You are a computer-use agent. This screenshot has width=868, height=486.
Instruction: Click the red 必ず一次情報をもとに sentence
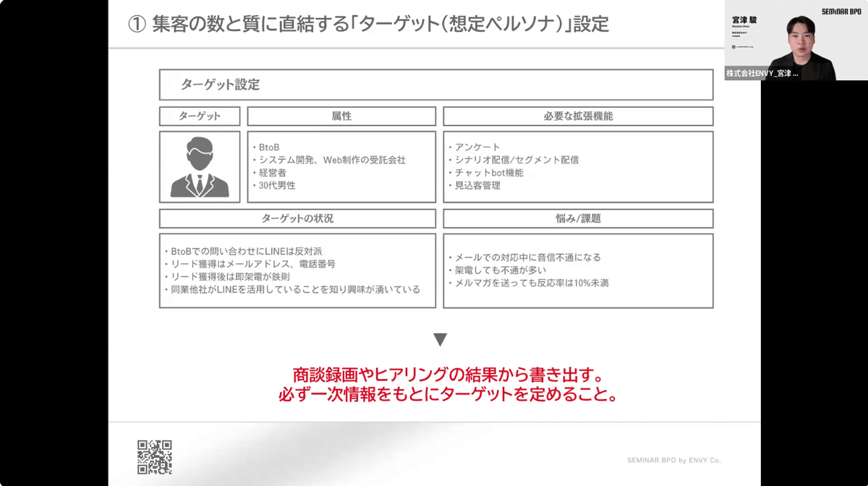coord(448,396)
